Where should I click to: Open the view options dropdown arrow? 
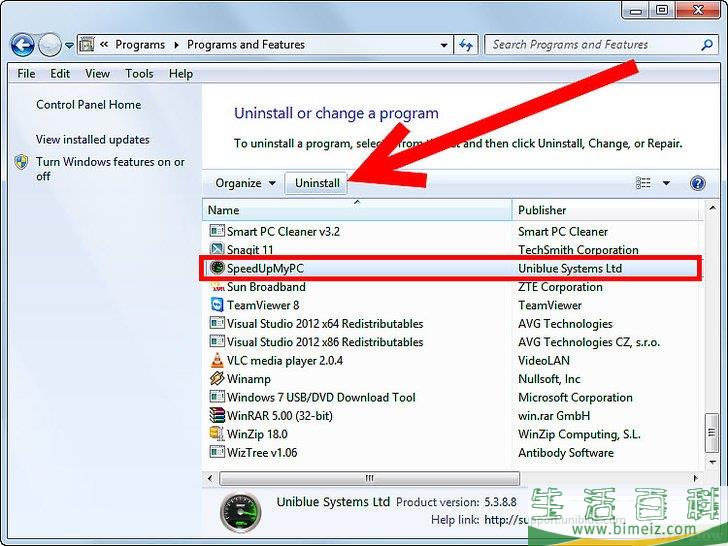coord(666,183)
